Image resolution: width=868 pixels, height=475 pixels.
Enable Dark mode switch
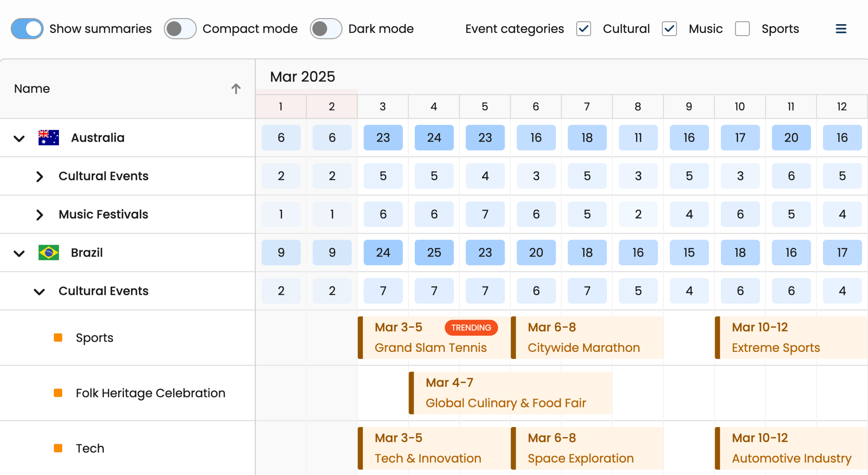(x=326, y=29)
